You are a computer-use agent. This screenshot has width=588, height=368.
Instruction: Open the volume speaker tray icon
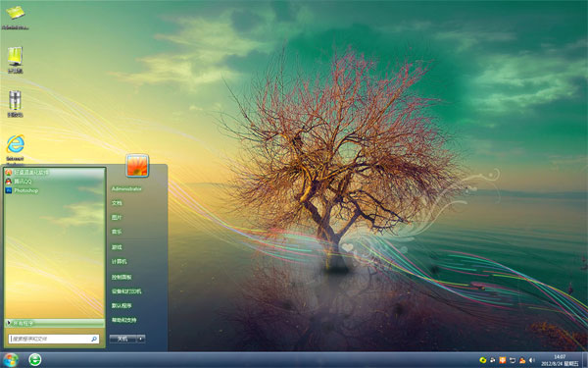click(x=532, y=360)
